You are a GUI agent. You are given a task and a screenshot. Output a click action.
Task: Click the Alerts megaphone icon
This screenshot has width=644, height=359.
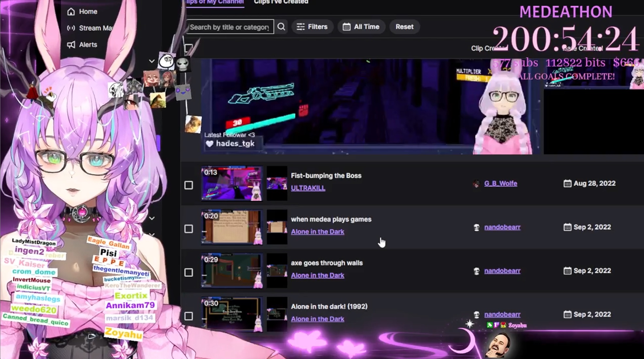coord(71,45)
